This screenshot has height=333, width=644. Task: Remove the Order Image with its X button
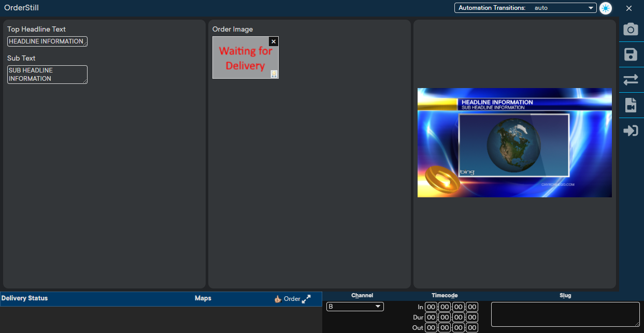click(274, 41)
